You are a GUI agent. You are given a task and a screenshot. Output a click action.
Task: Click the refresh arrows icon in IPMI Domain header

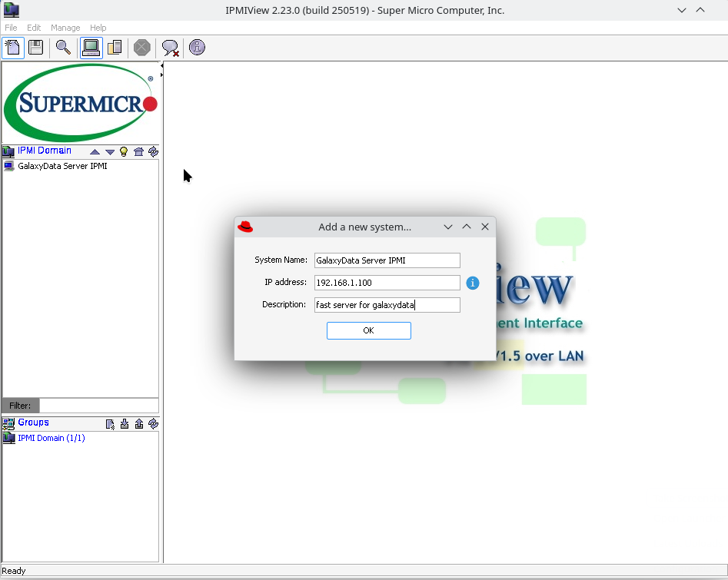(153, 151)
